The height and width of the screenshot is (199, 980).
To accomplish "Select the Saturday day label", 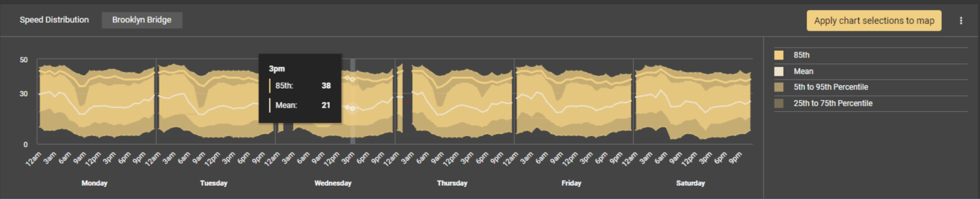I will tap(690, 183).
